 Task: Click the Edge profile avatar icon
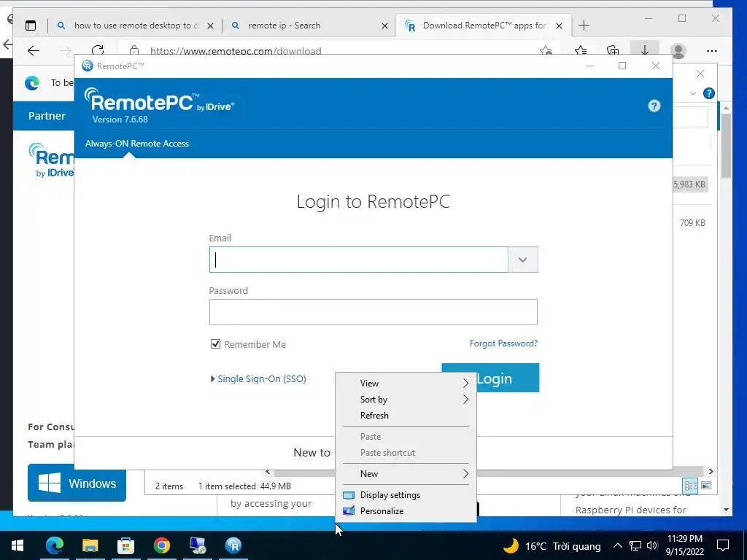[x=678, y=51]
